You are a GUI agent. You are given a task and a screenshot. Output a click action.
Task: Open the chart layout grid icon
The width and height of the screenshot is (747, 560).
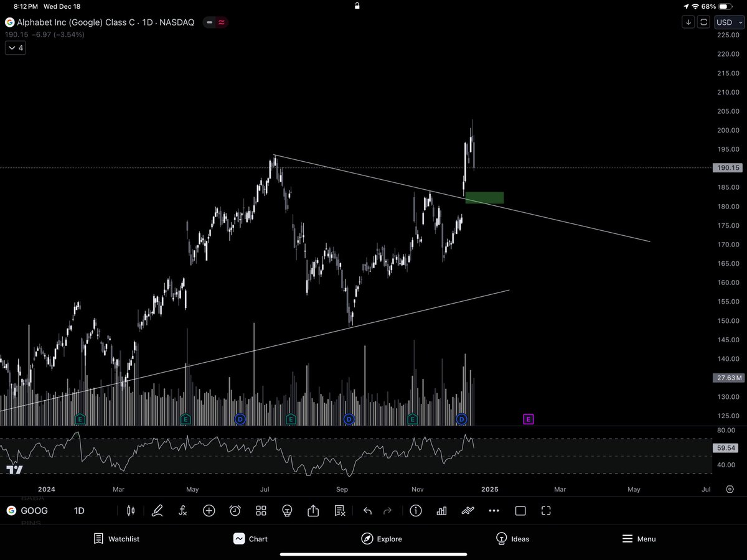261,511
